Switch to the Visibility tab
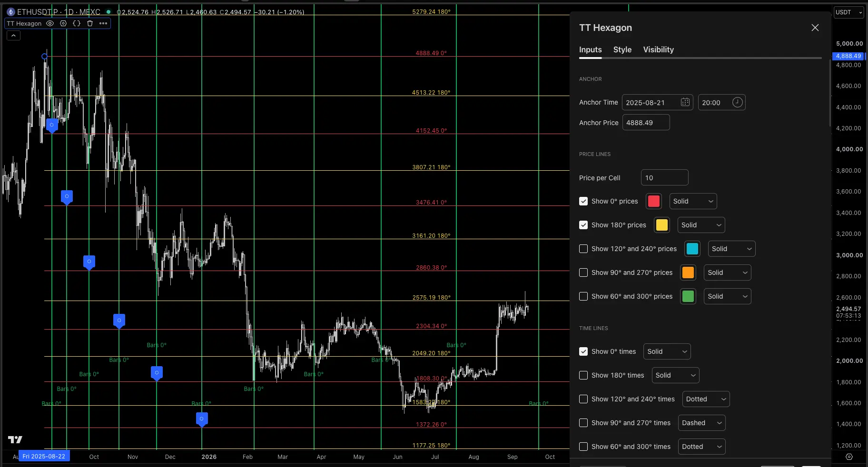868x467 pixels. (658, 49)
